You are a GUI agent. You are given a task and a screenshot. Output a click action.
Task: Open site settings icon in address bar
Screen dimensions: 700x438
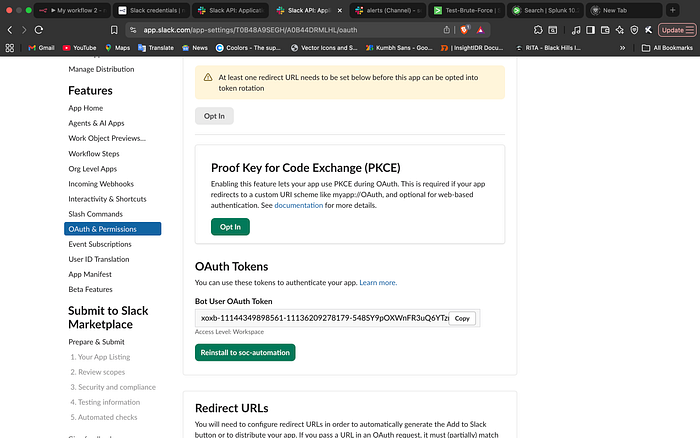133,30
